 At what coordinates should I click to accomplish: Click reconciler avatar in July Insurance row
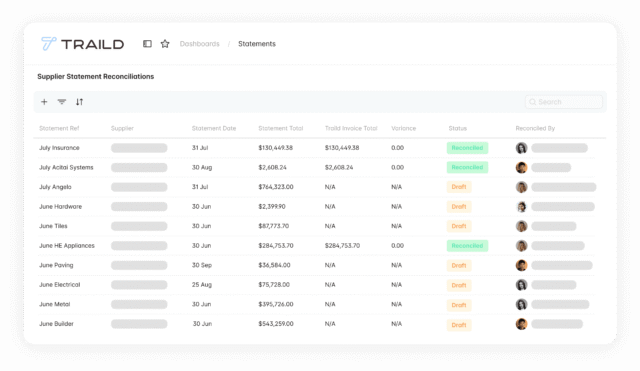pyautogui.click(x=521, y=148)
